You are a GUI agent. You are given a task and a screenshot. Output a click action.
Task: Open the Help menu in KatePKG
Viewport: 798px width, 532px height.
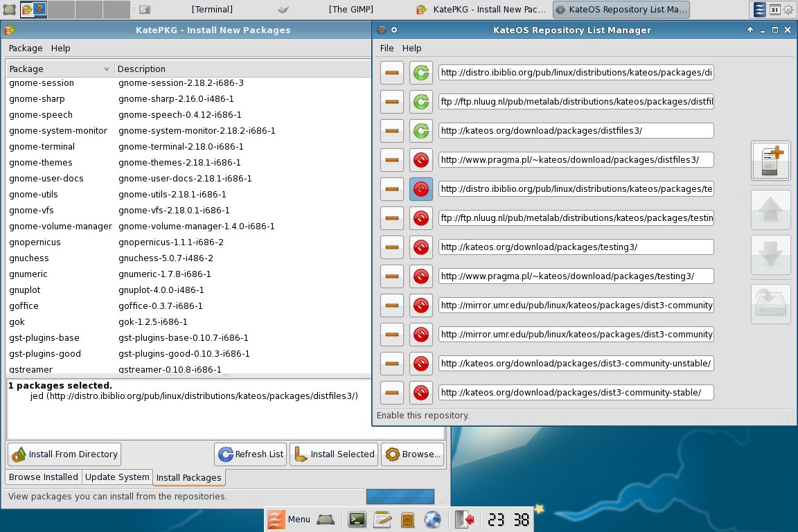point(60,48)
